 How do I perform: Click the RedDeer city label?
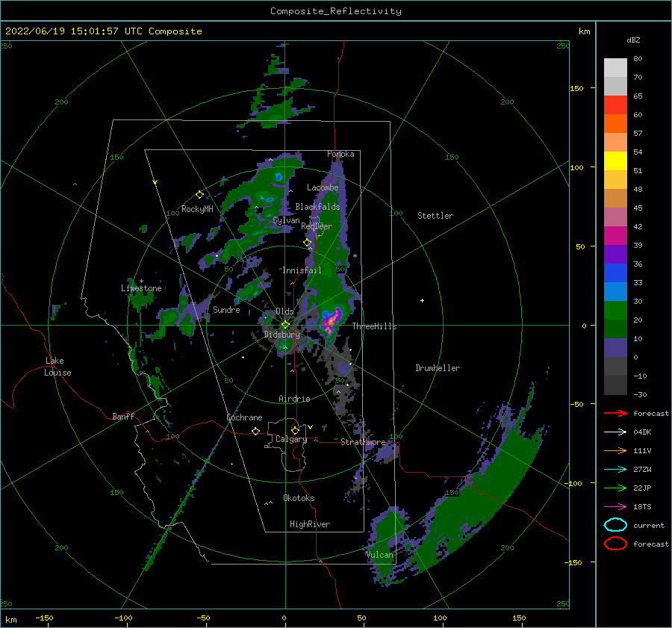pyautogui.click(x=317, y=226)
